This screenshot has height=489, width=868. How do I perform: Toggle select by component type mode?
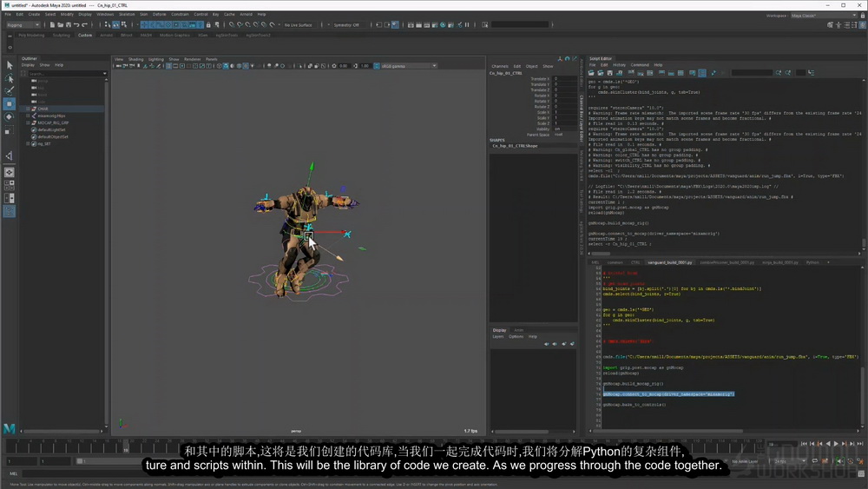124,25
